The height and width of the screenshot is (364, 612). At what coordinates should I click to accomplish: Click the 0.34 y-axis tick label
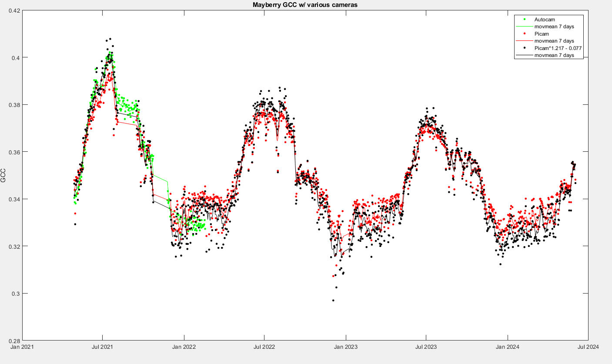pyautogui.click(x=14, y=199)
